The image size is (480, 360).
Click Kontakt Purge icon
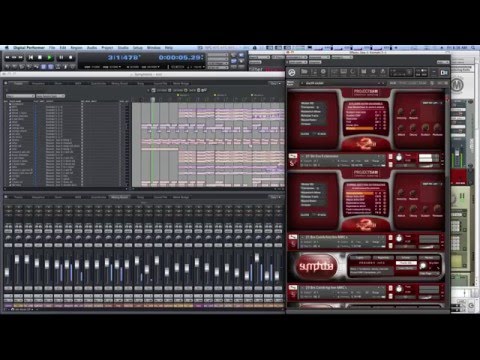[383, 72]
